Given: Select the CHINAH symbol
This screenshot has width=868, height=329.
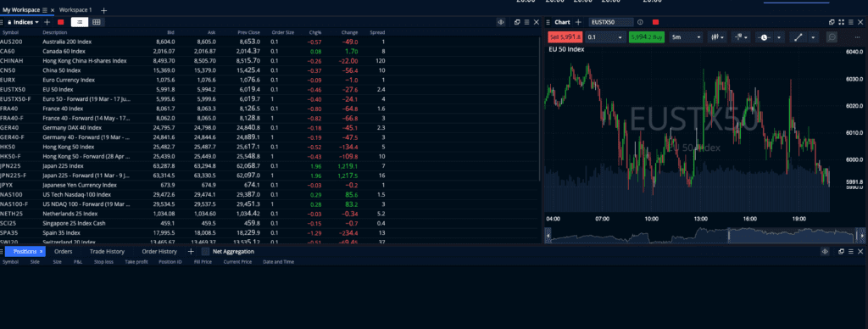Looking at the screenshot, I should (x=12, y=60).
